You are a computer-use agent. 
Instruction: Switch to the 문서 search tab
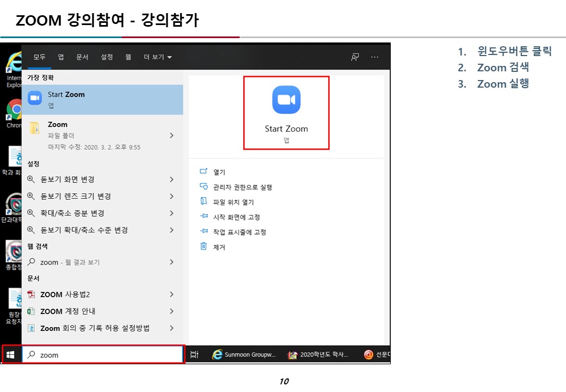click(82, 57)
